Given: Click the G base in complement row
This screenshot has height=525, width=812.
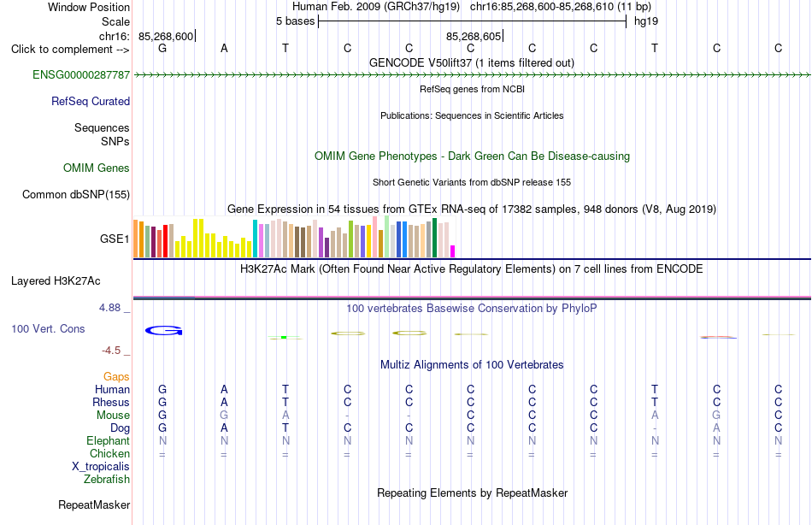Looking at the screenshot, I should click(x=162, y=48).
